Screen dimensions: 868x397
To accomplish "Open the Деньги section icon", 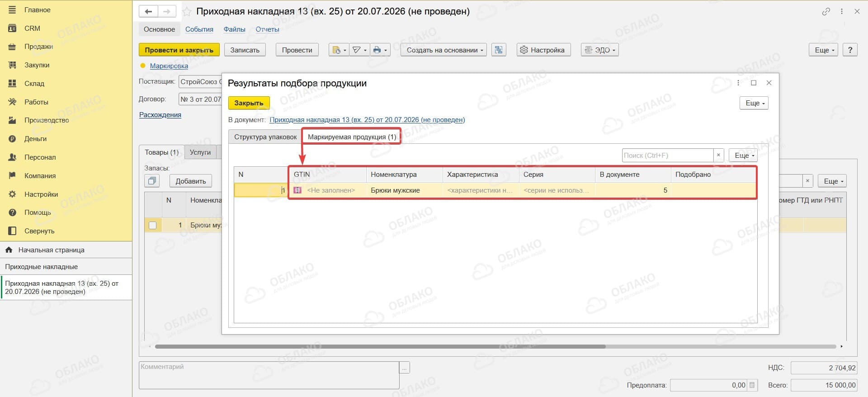I will (x=12, y=139).
